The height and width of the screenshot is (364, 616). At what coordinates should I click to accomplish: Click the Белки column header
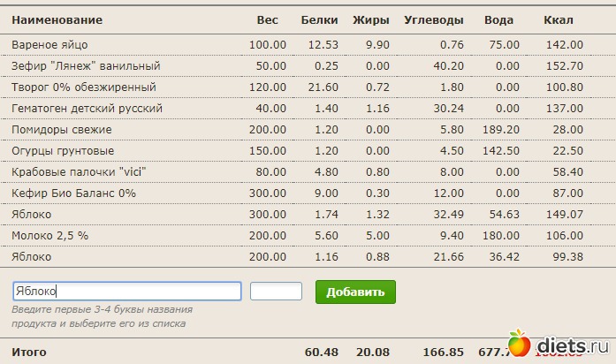click(x=319, y=19)
